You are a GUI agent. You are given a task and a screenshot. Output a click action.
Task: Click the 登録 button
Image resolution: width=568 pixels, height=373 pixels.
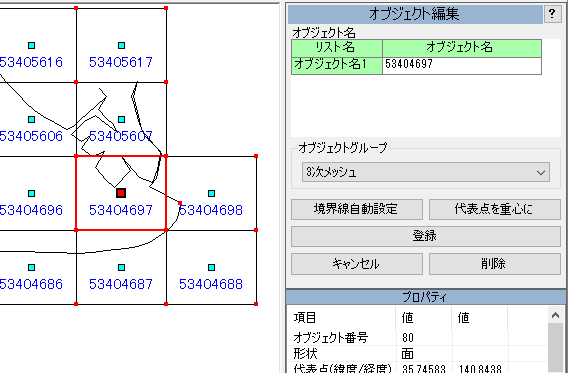point(426,236)
